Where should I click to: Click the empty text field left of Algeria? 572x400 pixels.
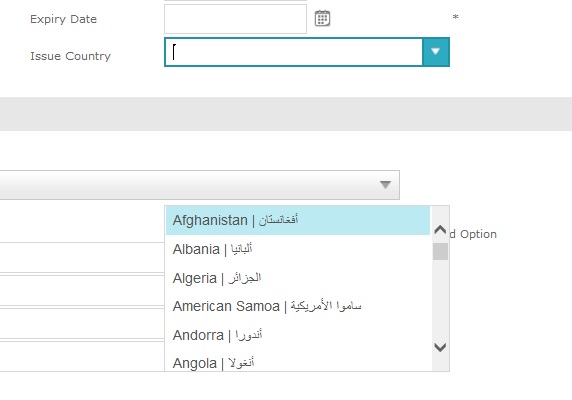[x=82, y=290]
